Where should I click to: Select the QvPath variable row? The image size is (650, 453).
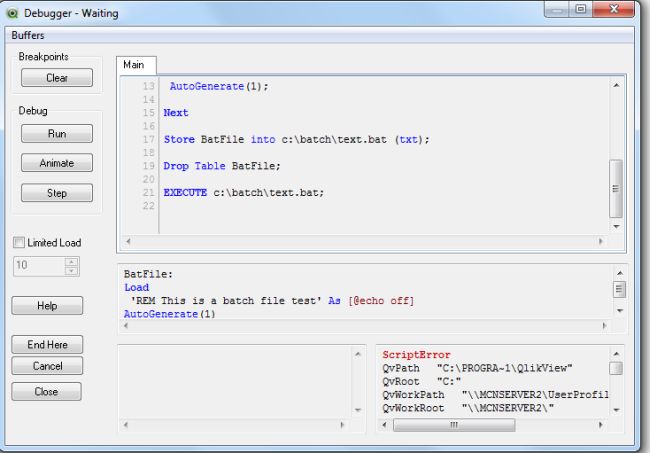click(477, 368)
